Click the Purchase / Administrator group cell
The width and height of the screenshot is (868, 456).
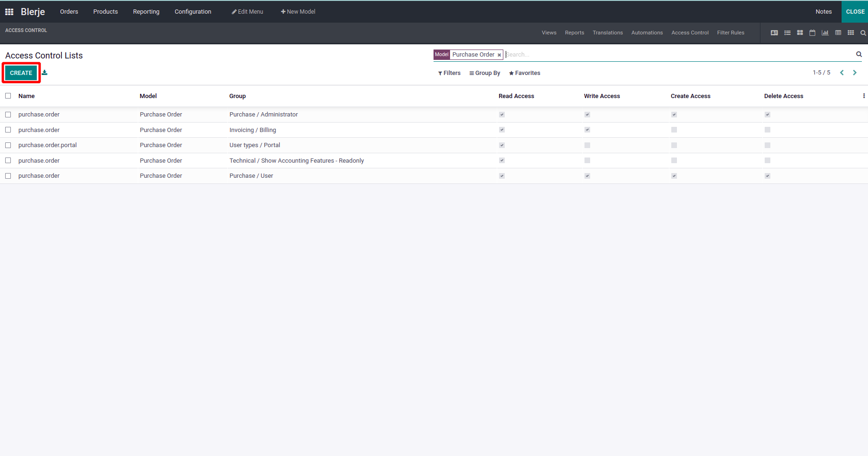pyautogui.click(x=264, y=115)
